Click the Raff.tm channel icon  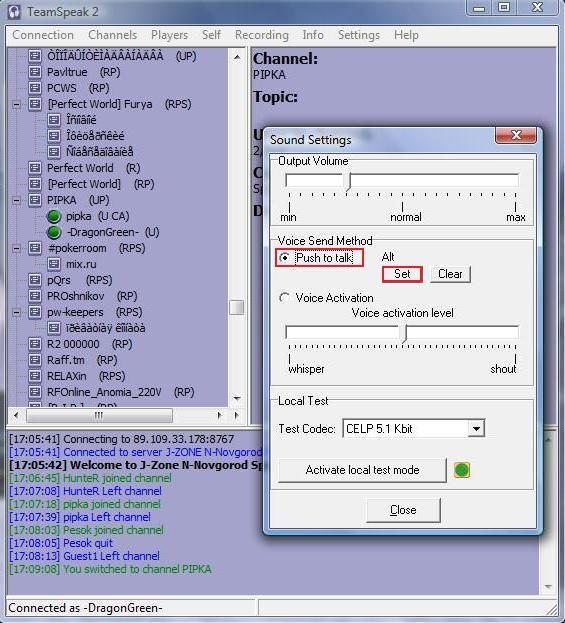pyautogui.click(x=35, y=360)
